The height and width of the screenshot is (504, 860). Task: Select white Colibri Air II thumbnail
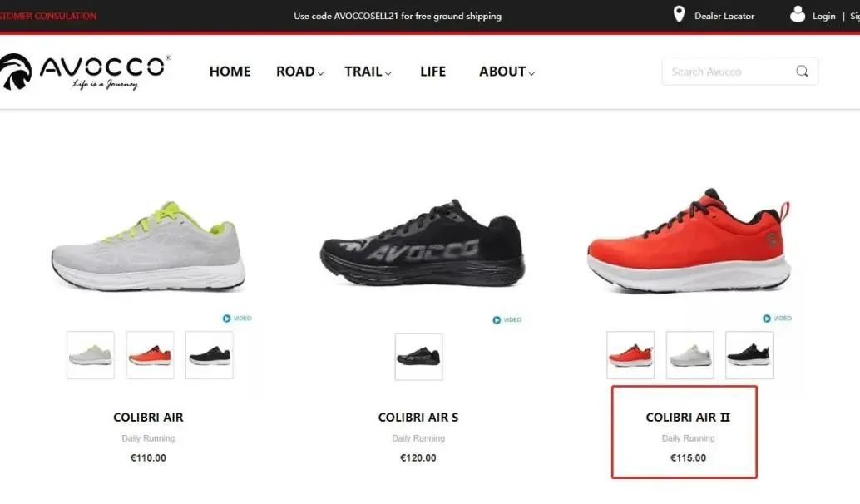689,355
